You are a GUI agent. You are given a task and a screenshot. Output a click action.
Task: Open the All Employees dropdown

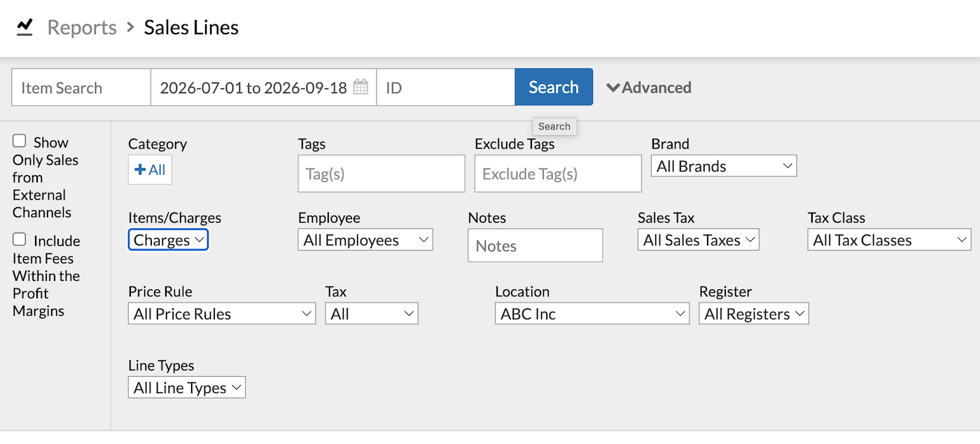365,240
